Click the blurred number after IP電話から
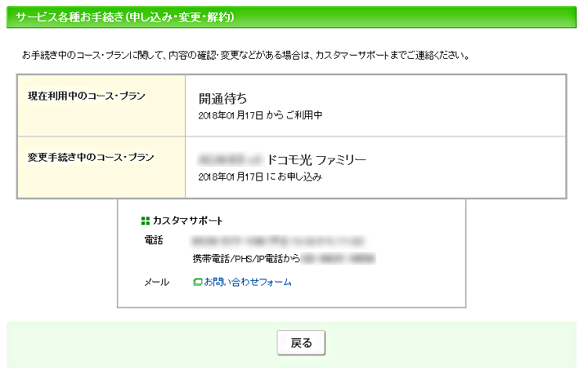The image size is (588, 371). click(x=338, y=259)
